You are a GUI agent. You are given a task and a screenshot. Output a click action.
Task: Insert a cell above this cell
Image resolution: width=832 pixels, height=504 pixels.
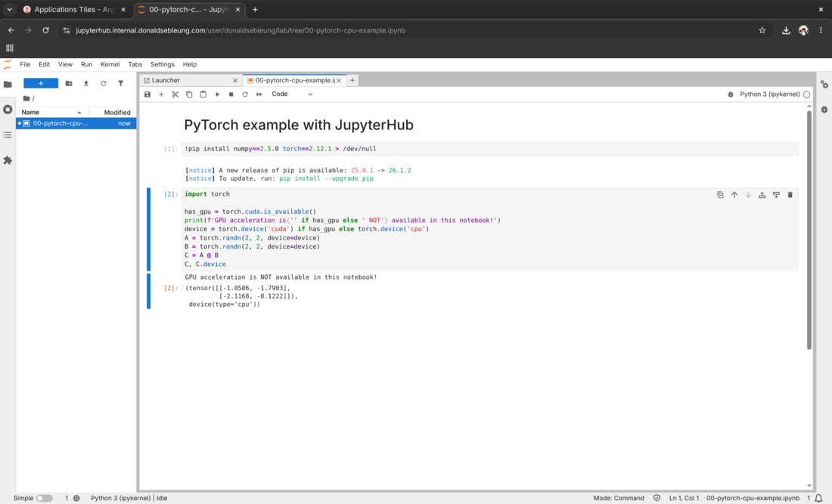click(762, 195)
